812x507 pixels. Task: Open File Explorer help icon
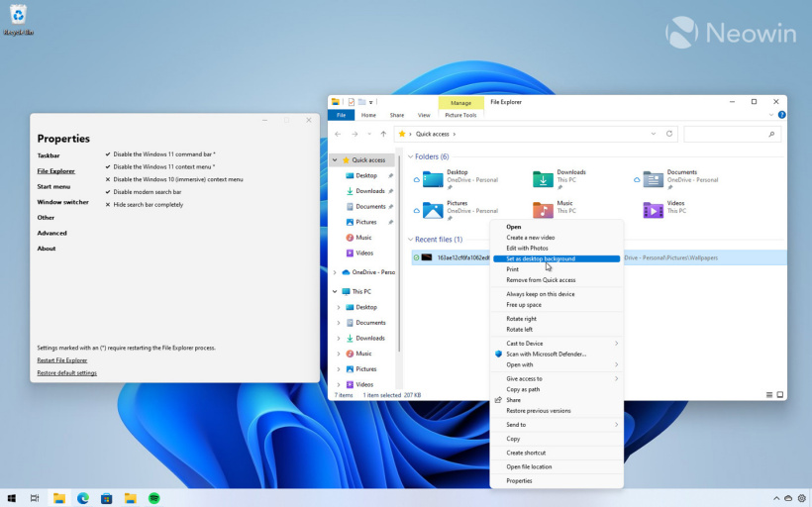[781, 115]
